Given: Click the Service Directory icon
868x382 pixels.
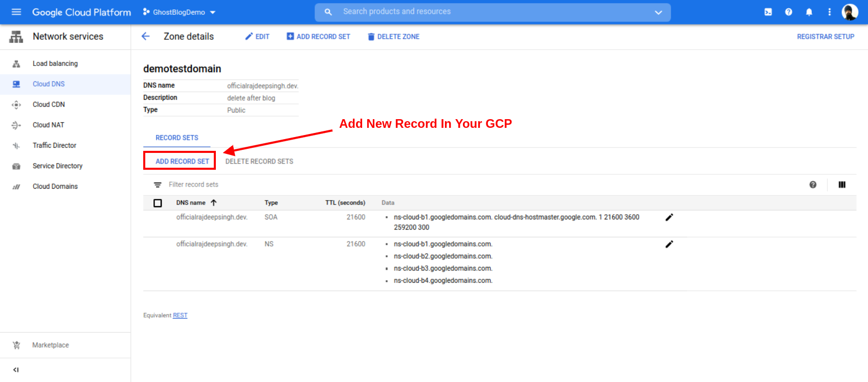Looking at the screenshot, I should [16, 166].
